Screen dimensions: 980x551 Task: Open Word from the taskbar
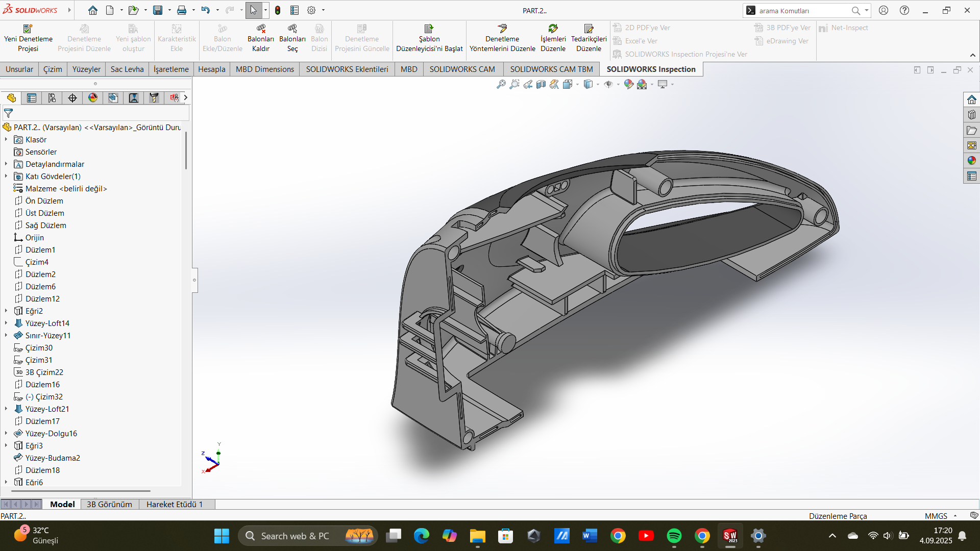[x=590, y=536]
